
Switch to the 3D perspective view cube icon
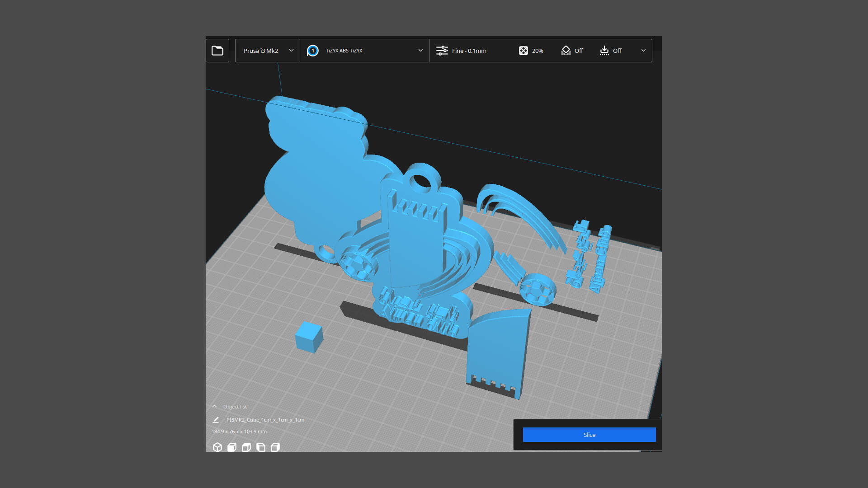tap(217, 447)
